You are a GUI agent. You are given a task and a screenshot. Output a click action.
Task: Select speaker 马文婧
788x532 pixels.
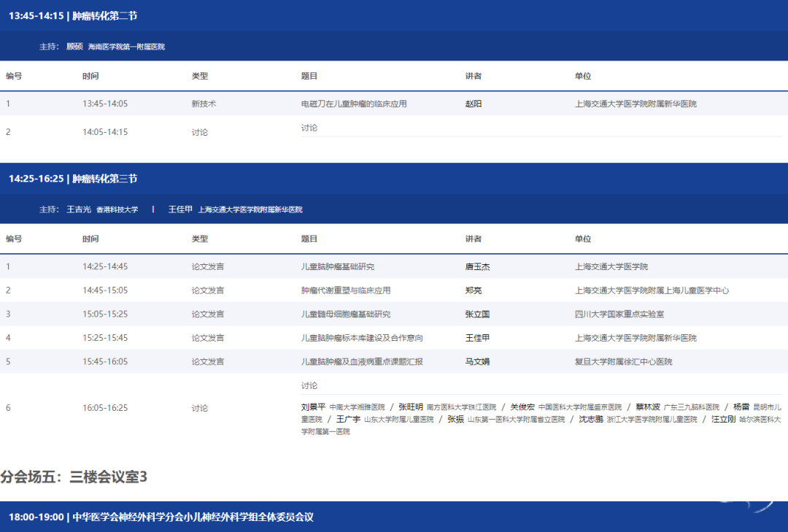click(477, 362)
